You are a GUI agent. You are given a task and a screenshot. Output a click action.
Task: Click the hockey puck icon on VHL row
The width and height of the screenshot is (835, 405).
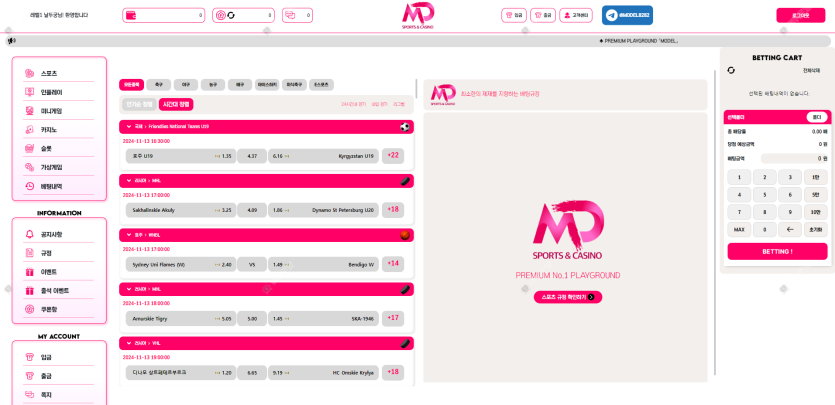405,343
